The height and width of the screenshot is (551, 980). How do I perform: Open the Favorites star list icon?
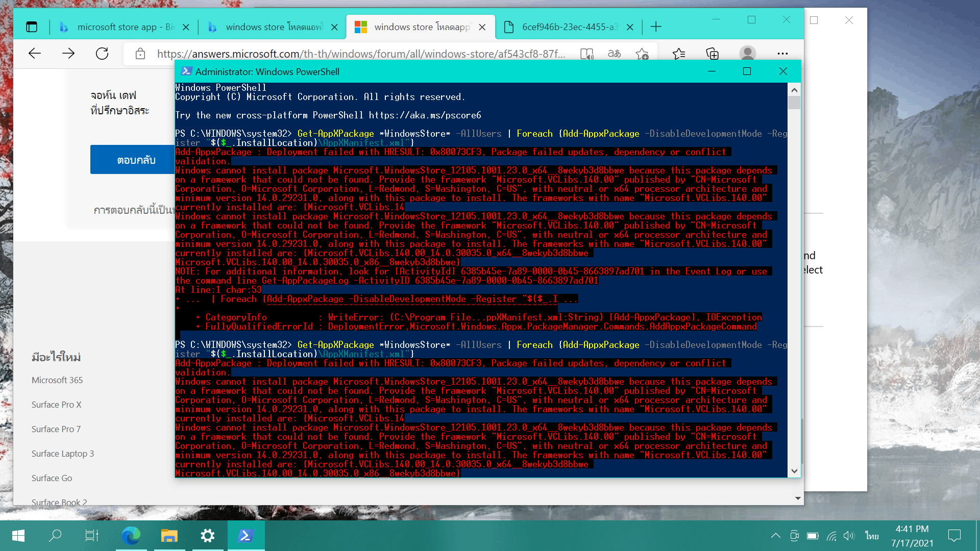[679, 54]
